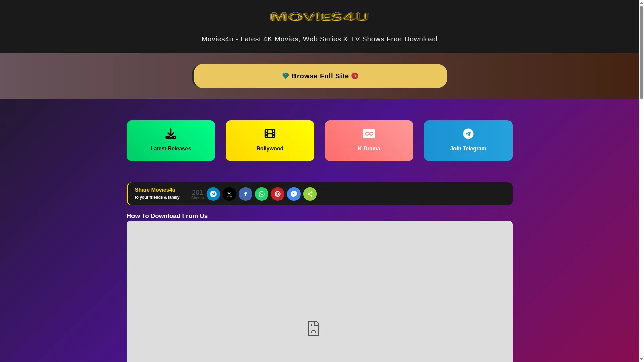The width and height of the screenshot is (644, 362).
Task: Share via Facebook Messenger
Action: [x=294, y=194]
